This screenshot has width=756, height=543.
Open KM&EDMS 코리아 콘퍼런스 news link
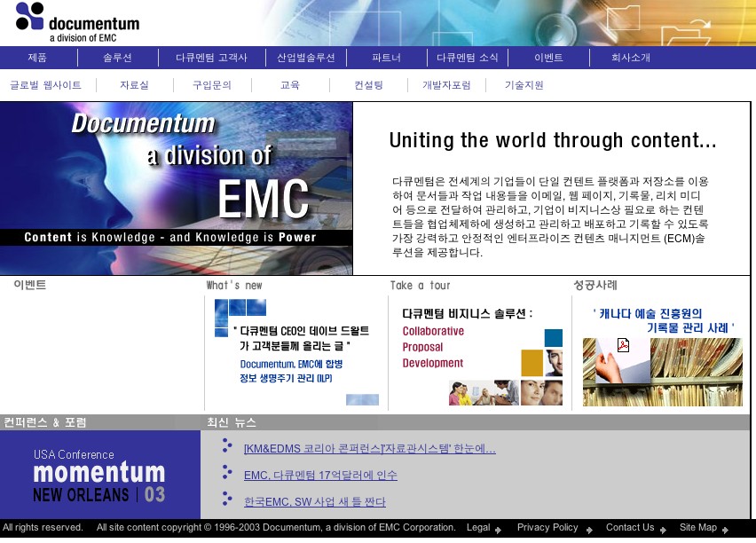pyautogui.click(x=369, y=448)
